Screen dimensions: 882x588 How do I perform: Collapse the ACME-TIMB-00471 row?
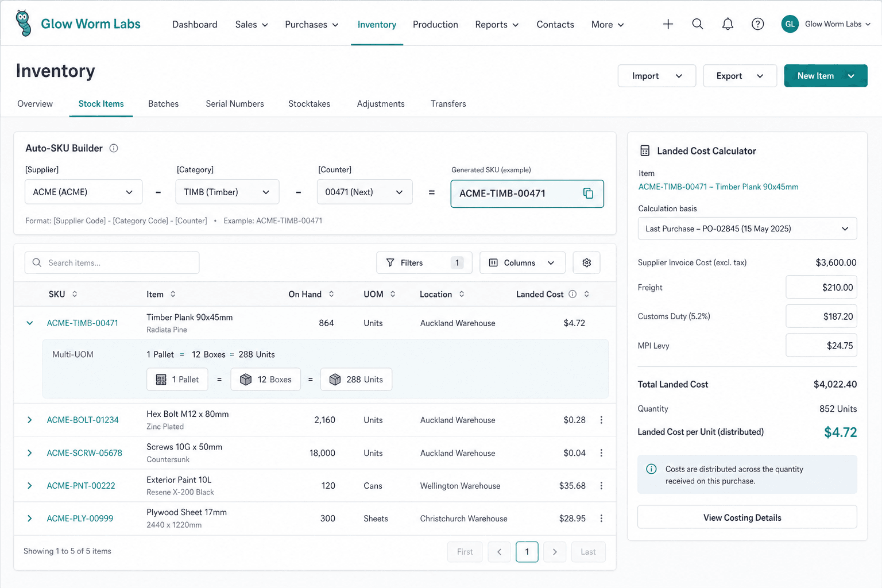click(29, 323)
